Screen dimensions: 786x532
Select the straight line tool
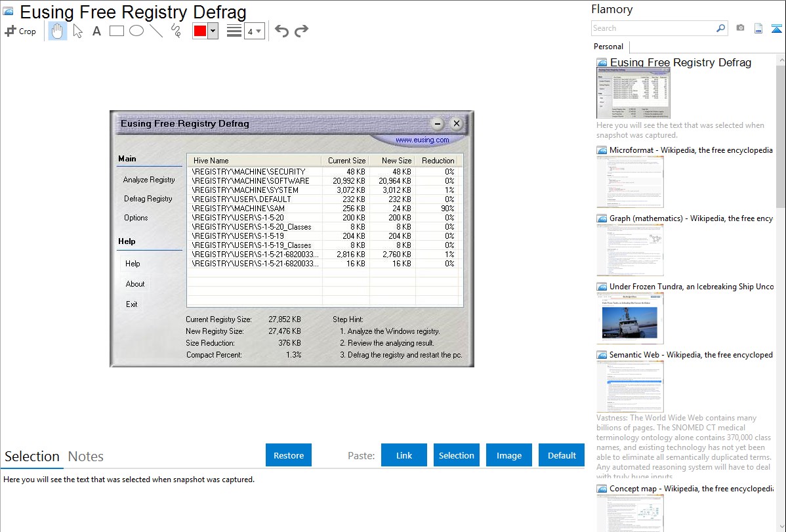(x=156, y=31)
